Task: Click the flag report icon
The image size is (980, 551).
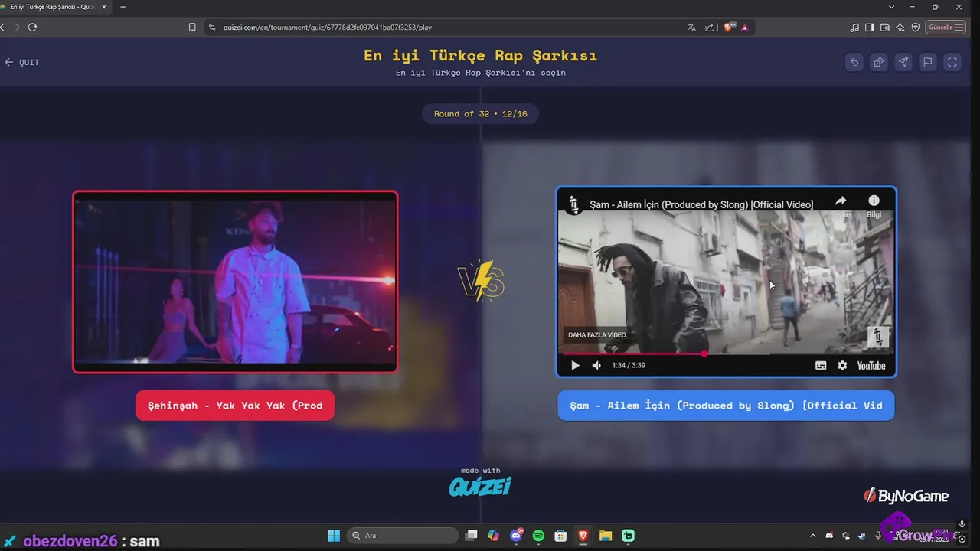Action: click(x=928, y=63)
